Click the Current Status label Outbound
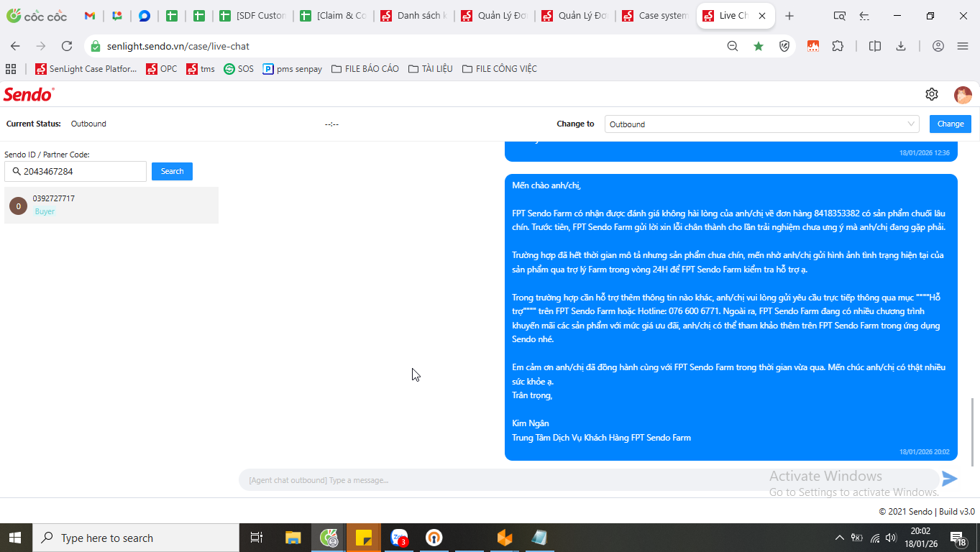Image resolution: width=980 pixels, height=552 pixels. [x=88, y=124]
